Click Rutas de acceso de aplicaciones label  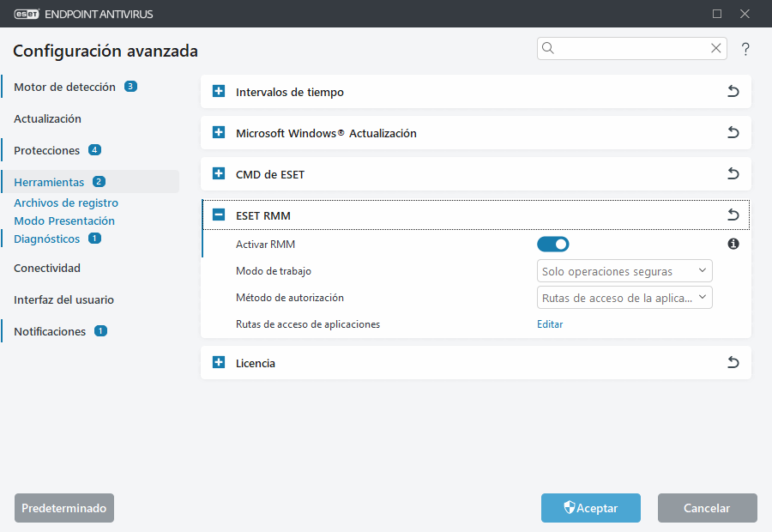pos(308,324)
